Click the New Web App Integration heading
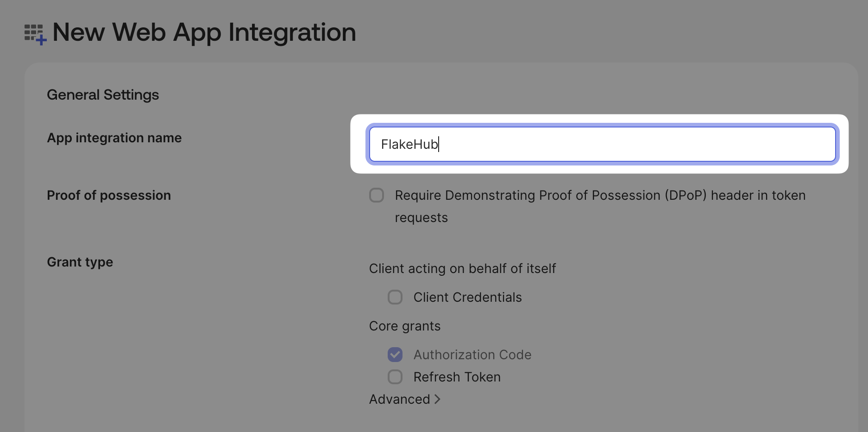The width and height of the screenshot is (868, 432). pyautogui.click(x=204, y=32)
